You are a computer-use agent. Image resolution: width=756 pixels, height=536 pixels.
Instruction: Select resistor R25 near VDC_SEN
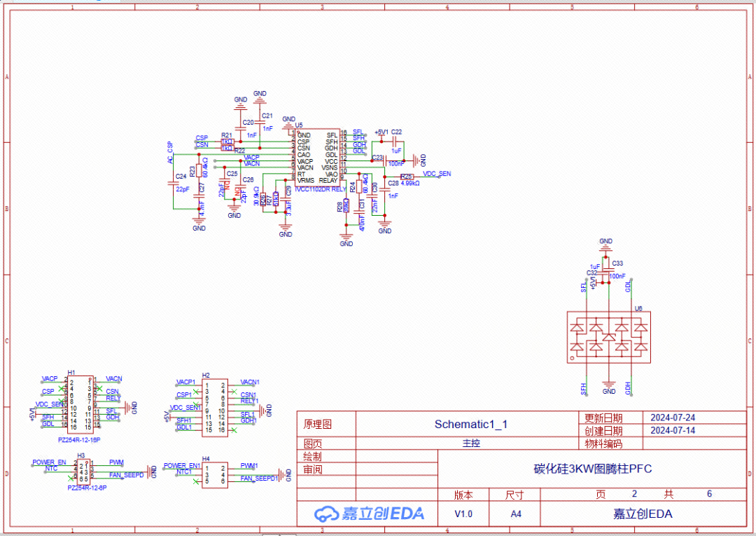pyautogui.click(x=407, y=176)
